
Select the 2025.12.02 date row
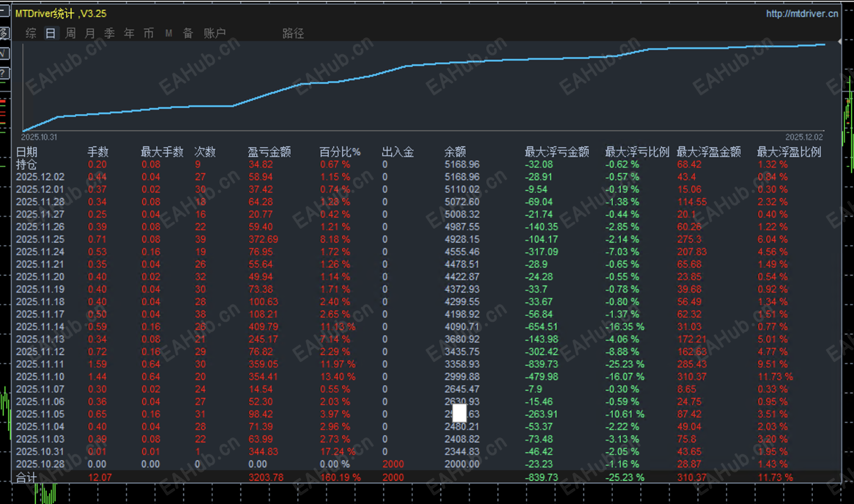point(40,177)
